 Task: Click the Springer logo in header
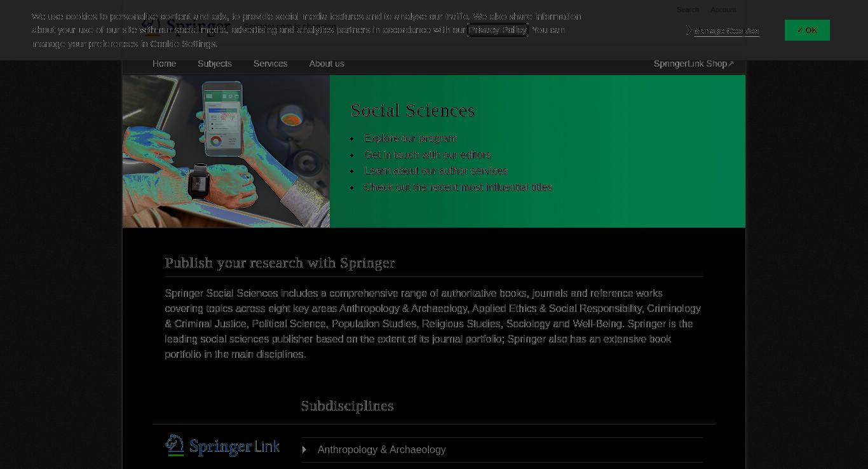pos(186,26)
